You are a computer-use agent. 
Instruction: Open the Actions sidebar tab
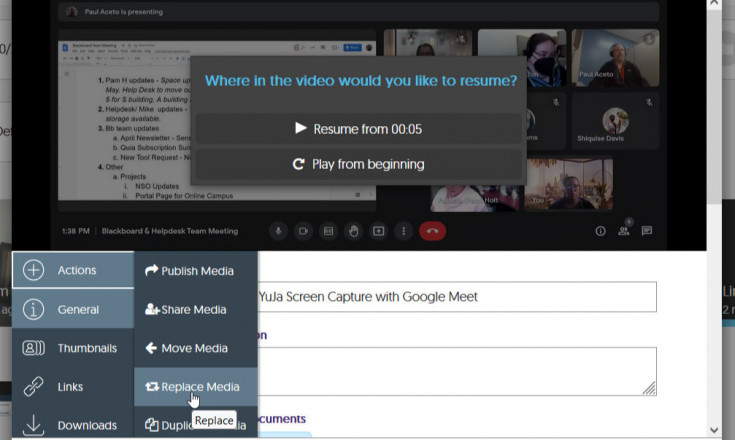(73, 270)
